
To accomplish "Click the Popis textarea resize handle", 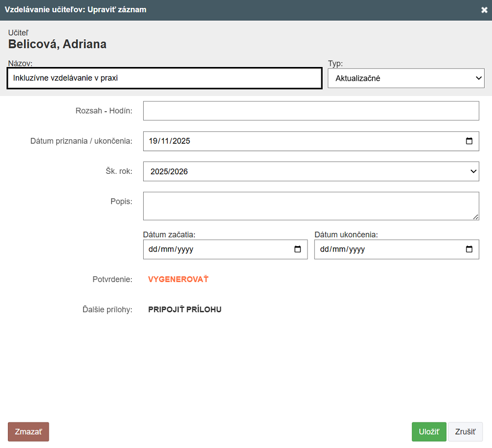I will pos(476,217).
